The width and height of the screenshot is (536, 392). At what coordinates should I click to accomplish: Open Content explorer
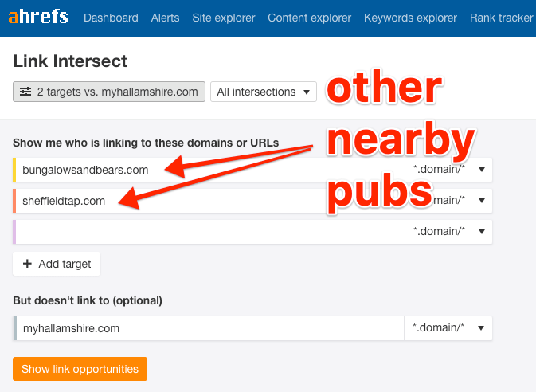(x=309, y=18)
